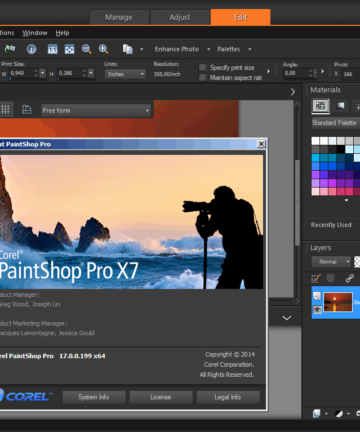Click the Angle value field
This screenshot has width=360, height=432.
[296, 73]
